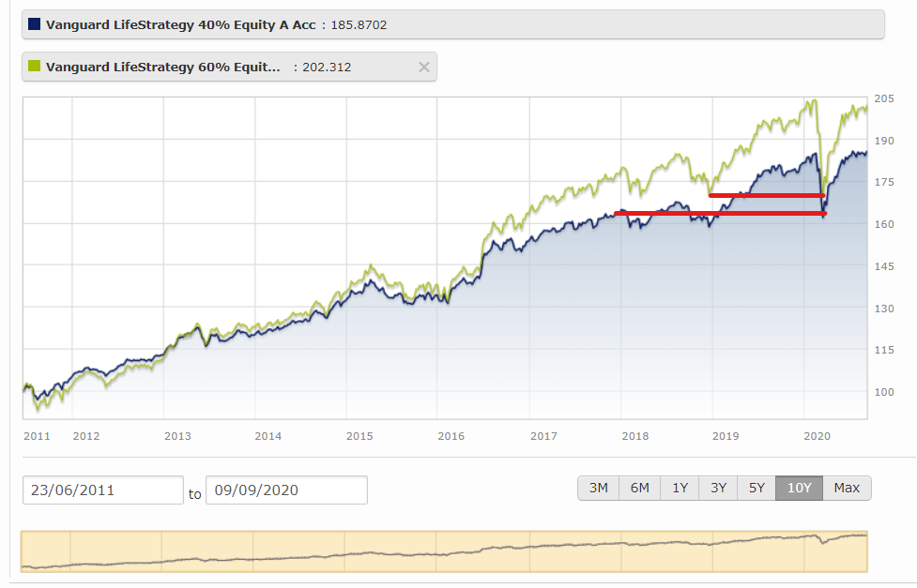Select the Max time range
Screen dimensions: 917x588
847,488
